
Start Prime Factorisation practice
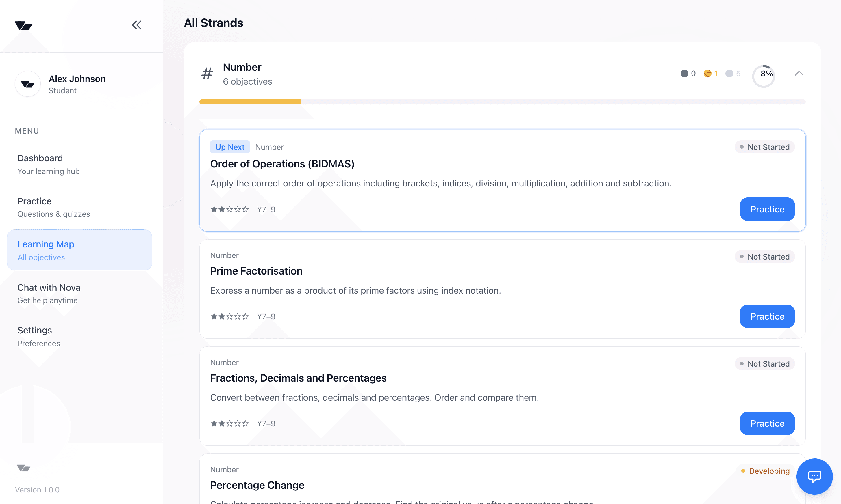tap(767, 316)
